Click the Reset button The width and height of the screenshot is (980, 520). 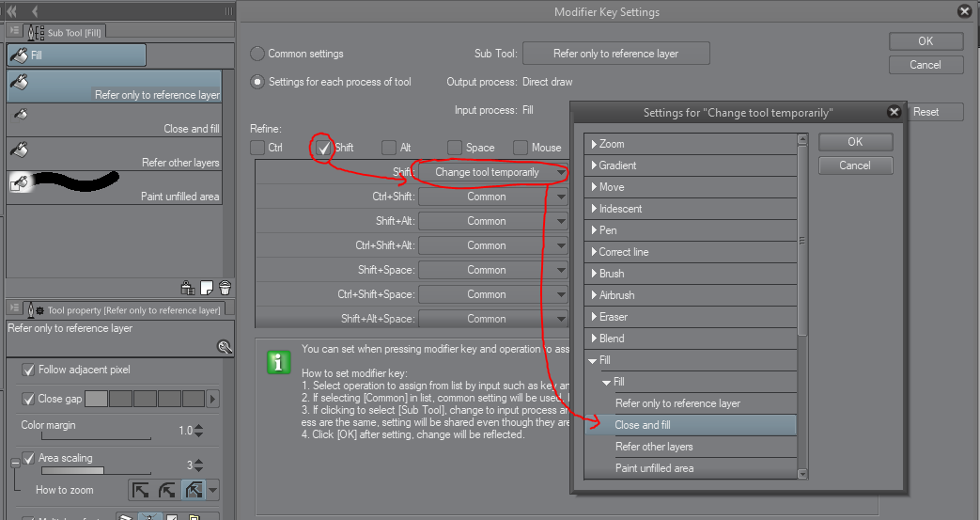[926, 112]
